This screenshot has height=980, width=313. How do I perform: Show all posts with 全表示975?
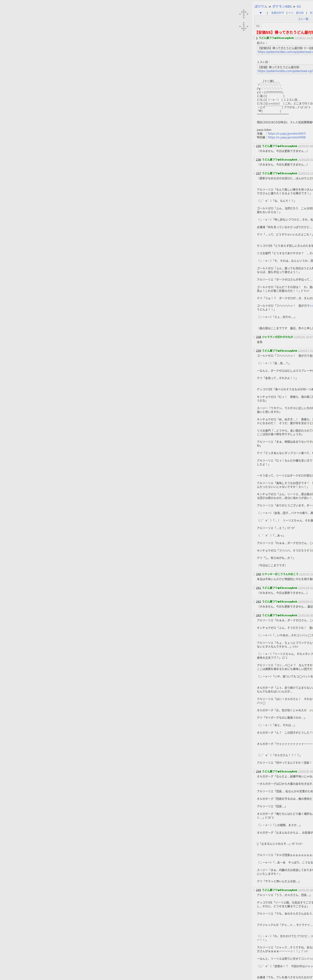pos(277,13)
